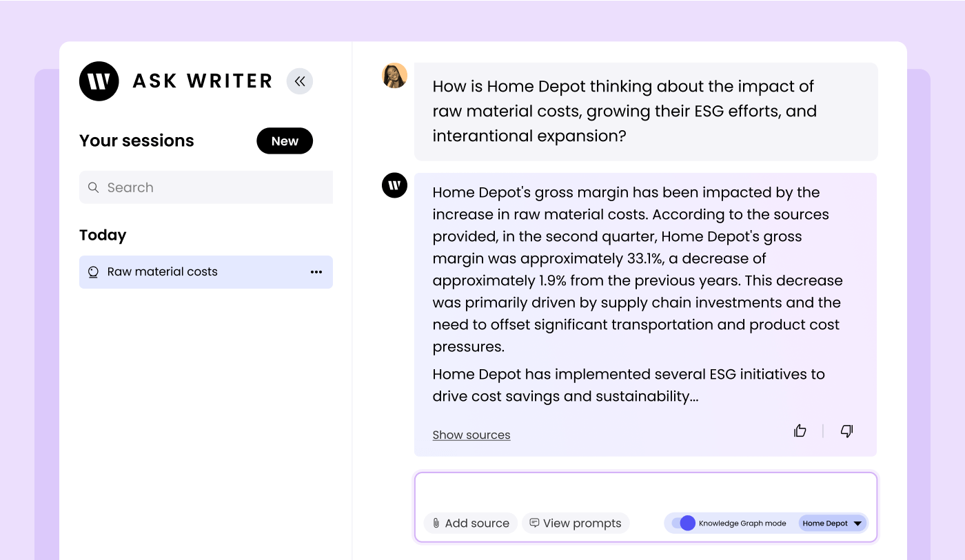Click the Writer avatar beside the answer
Image resolution: width=965 pixels, height=560 pixels.
tap(395, 185)
